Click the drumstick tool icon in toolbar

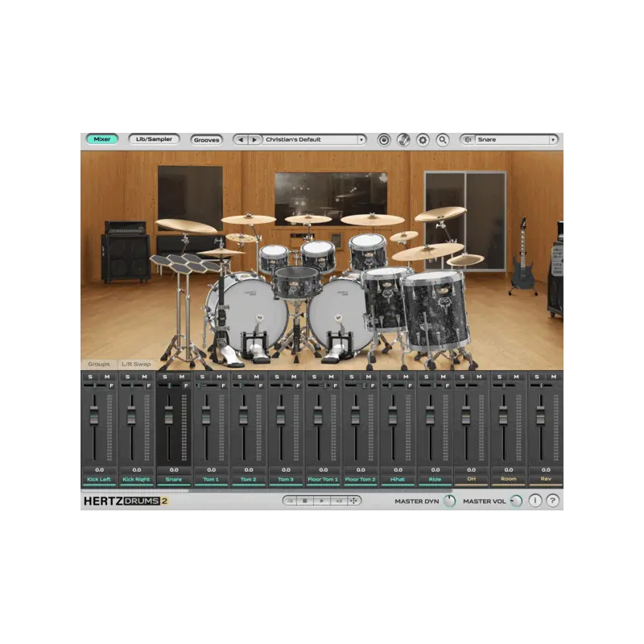click(x=403, y=140)
